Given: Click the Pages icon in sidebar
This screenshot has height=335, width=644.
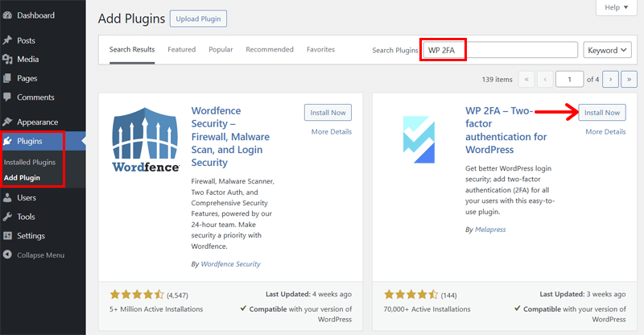Looking at the screenshot, I should point(7,78).
